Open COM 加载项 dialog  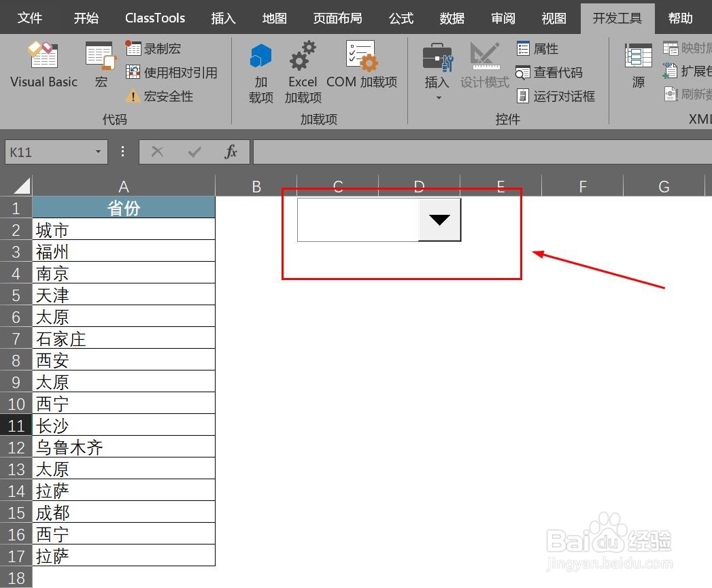point(362,65)
